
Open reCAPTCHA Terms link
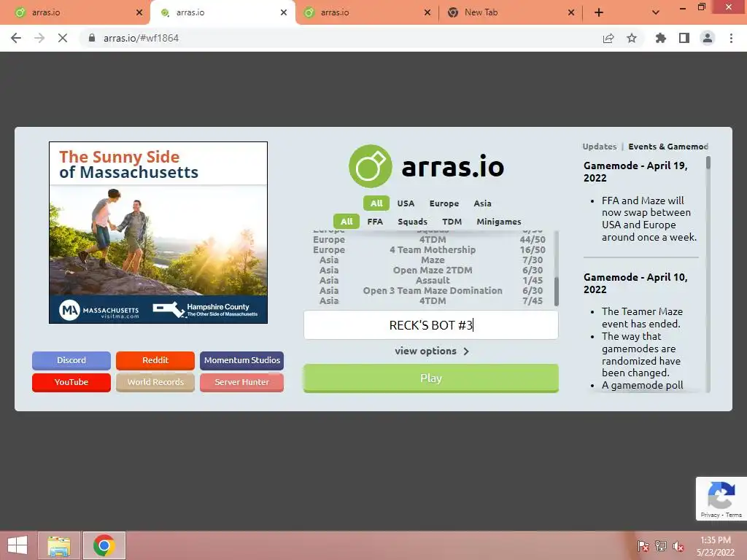click(734, 515)
